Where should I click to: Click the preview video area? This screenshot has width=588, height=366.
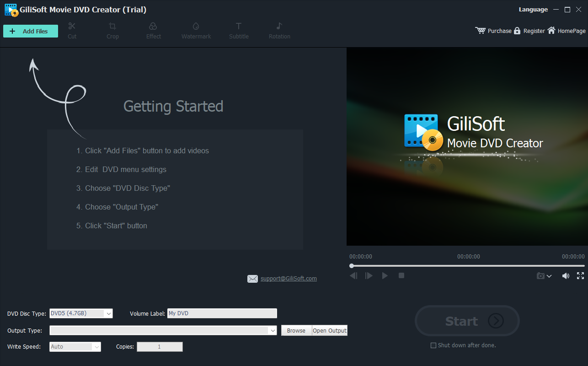tap(467, 146)
